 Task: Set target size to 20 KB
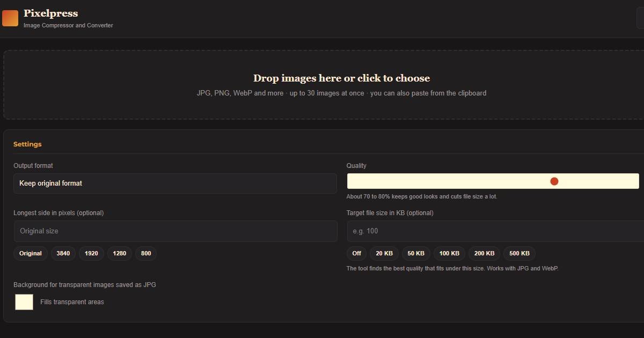[x=384, y=254]
